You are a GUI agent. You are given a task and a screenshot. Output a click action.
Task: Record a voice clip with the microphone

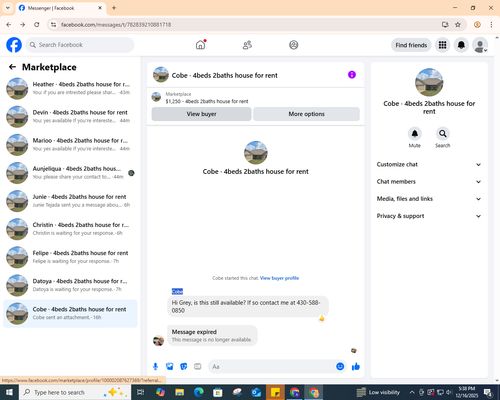pyautogui.click(x=155, y=367)
